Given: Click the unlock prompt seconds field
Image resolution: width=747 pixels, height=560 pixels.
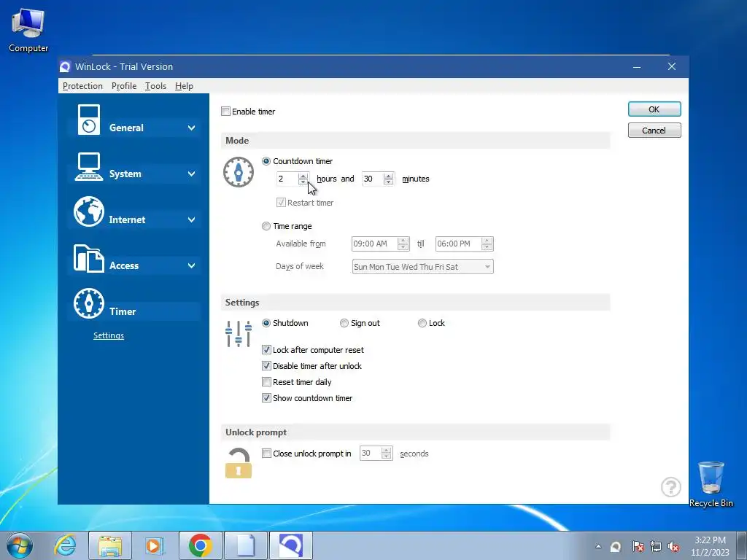Looking at the screenshot, I should point(371,454).
